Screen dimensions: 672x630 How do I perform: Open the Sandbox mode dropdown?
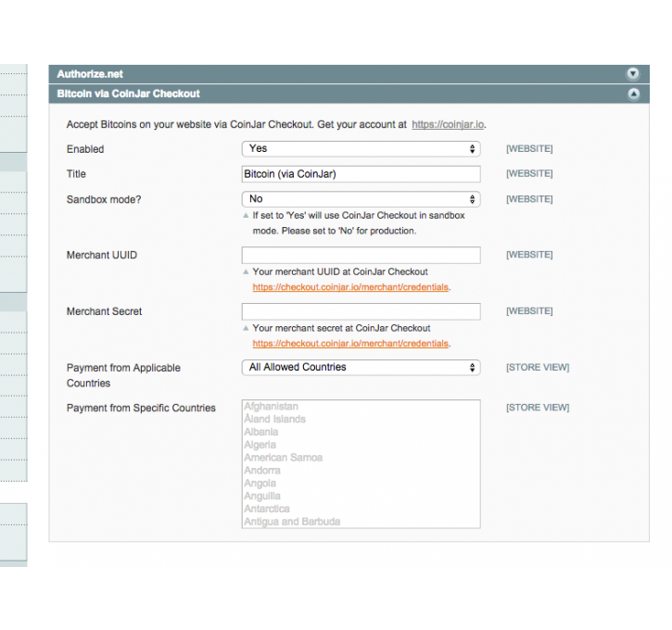coord(361,199)
